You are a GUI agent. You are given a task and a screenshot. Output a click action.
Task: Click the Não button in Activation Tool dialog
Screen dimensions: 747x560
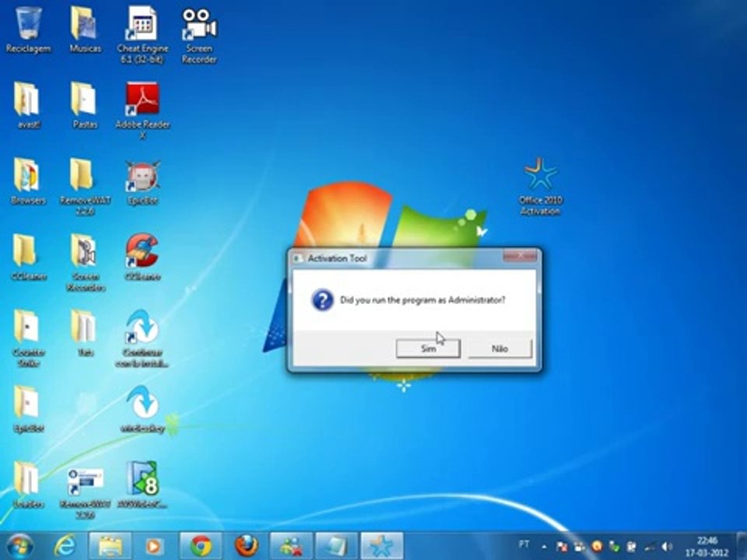pyautogui.click(x=500, y=348)
